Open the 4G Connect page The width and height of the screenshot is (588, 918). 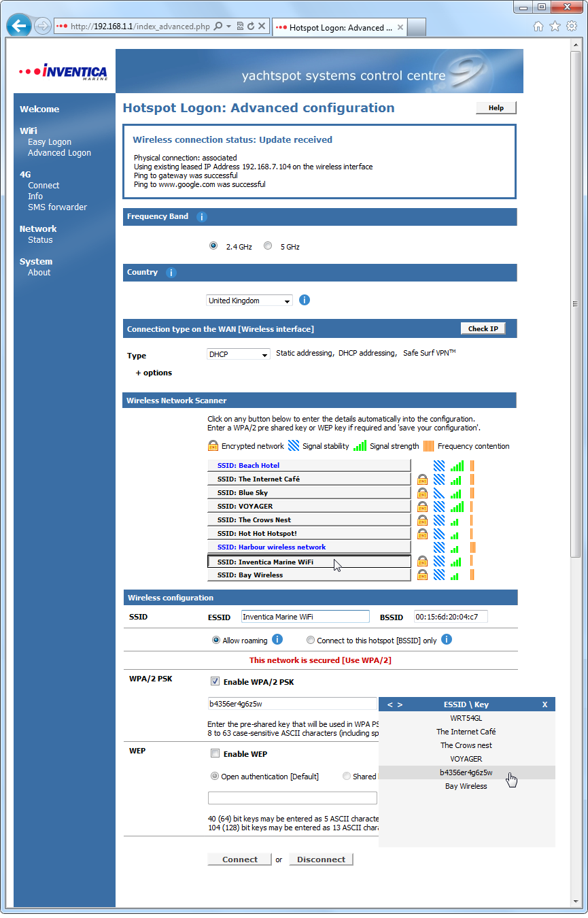(44, 186)
